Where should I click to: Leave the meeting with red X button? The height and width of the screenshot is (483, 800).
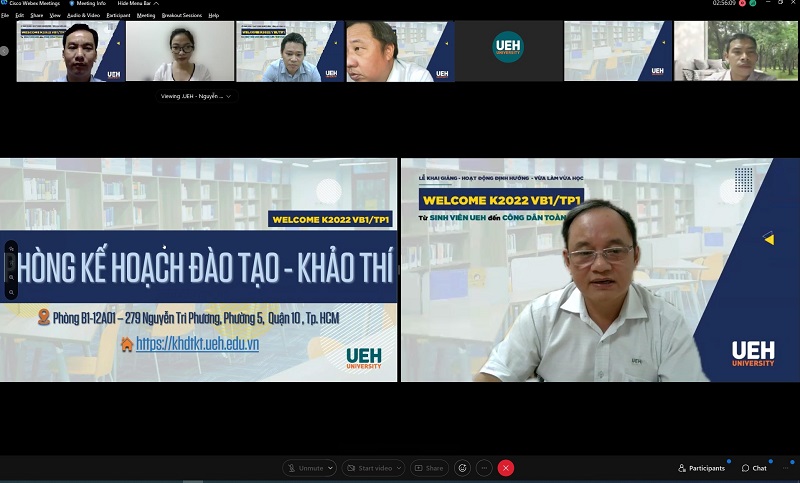click(506, 468)
